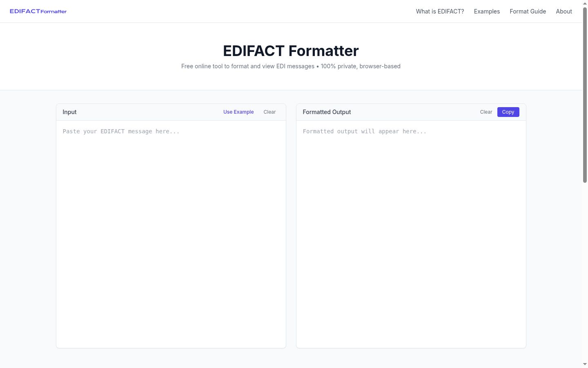Image resolution: width=588 pixels, height=368 pixels.
Task: Click the 'Free online tool' subtitle text
Action: click(x=248, y=66)
